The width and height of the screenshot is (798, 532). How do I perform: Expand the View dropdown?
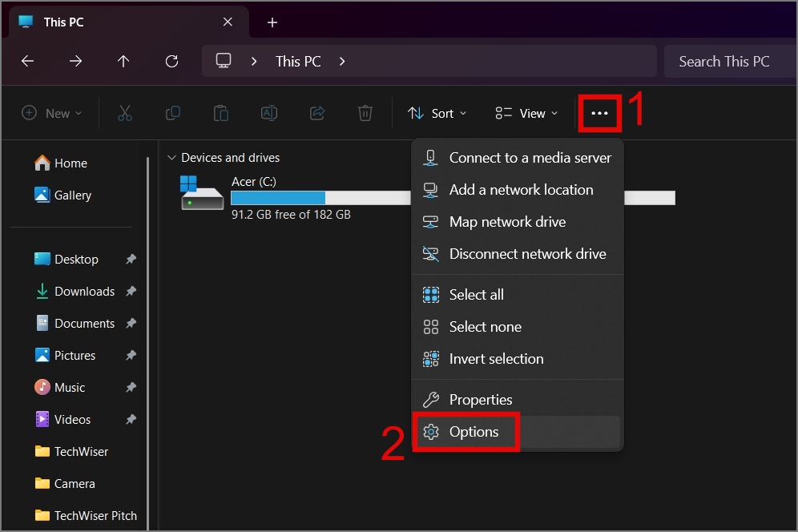[526, 113]
